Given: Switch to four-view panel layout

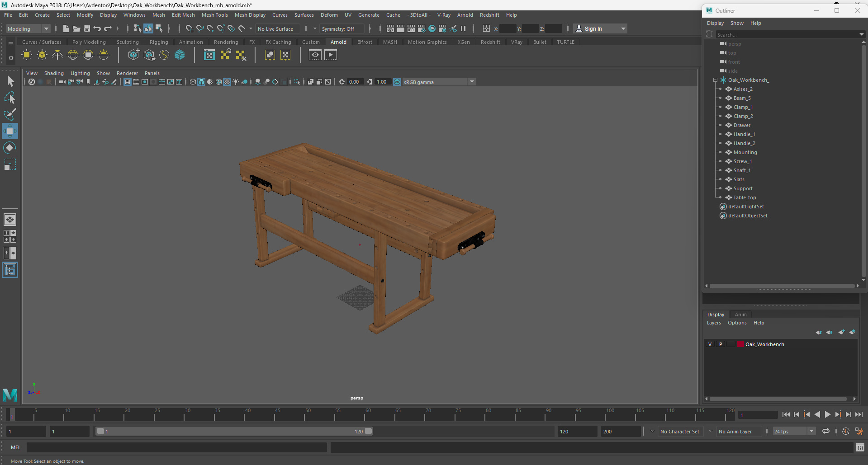Looking at the screenshot, I should point(10,236).
